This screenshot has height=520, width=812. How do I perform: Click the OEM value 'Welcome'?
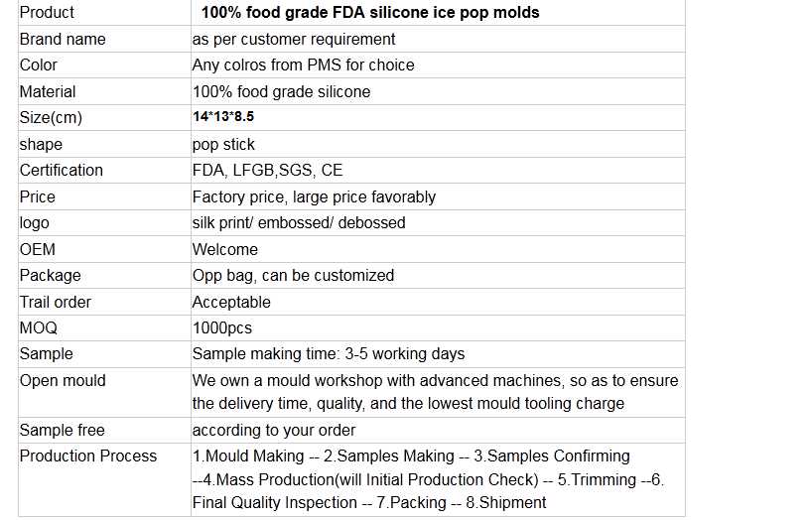click(x=225, y=249)
